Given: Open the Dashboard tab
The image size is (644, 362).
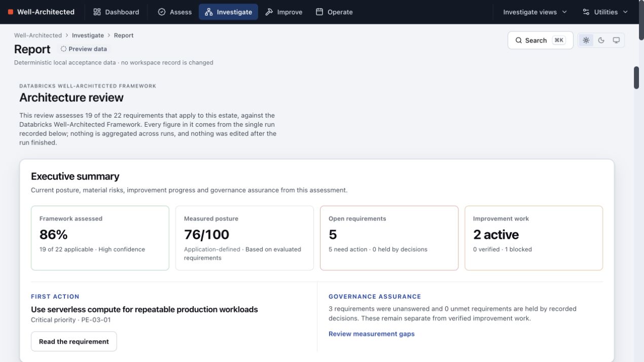Looking at the screenshot, I should (x=116, y=12).
